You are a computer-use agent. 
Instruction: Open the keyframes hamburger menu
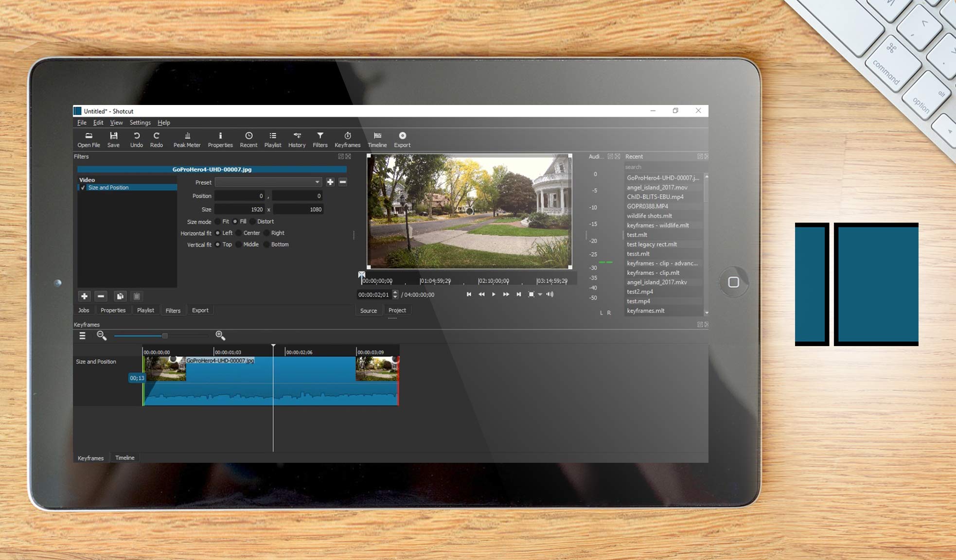(83, 335)
